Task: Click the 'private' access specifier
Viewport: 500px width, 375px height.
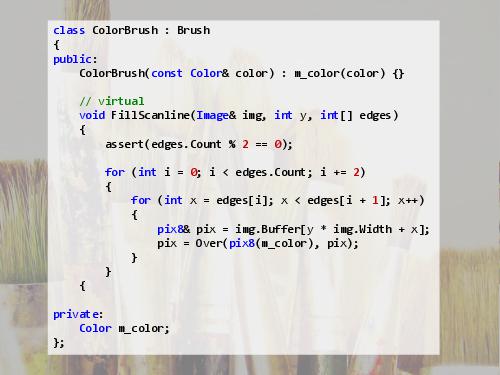Action: (76, 314)
